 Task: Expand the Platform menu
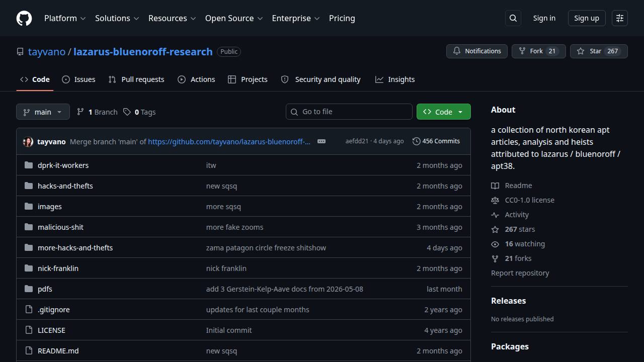coord(65,18)
